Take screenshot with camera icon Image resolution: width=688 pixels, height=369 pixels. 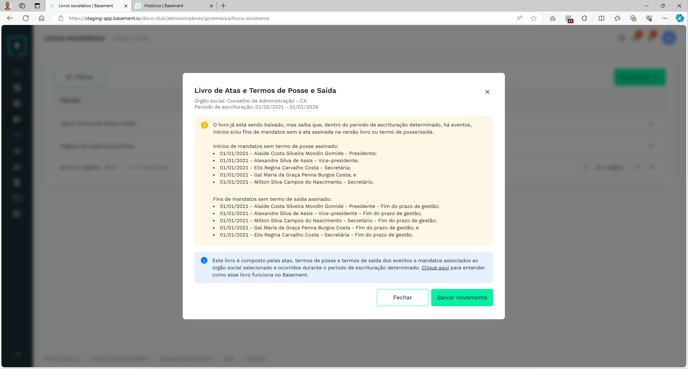click(x=552, y=18)
